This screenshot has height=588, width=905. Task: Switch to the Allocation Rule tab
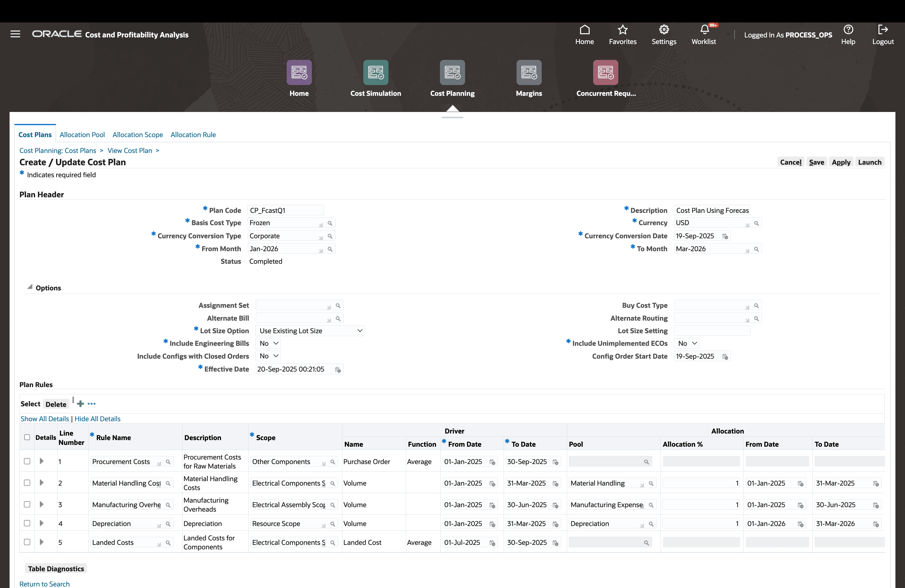point(193,135)
